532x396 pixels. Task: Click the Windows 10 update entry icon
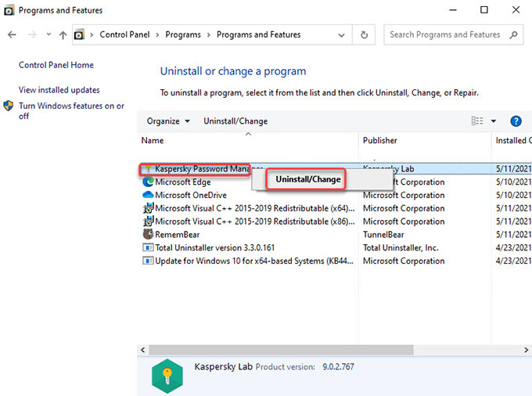[x=148, y=261]
